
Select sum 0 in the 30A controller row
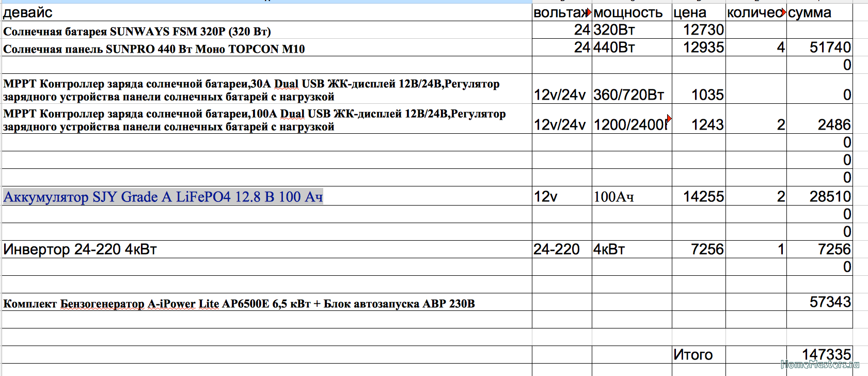point(819,89)
